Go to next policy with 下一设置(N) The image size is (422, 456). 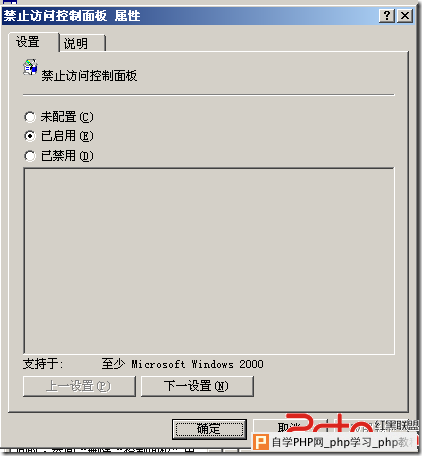[197, 386]
